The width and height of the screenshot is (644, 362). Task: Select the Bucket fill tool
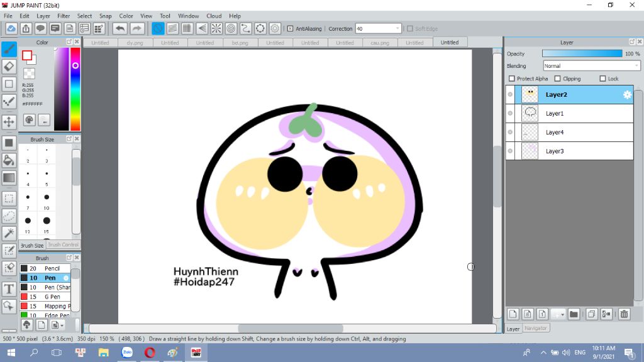(9, 160)
